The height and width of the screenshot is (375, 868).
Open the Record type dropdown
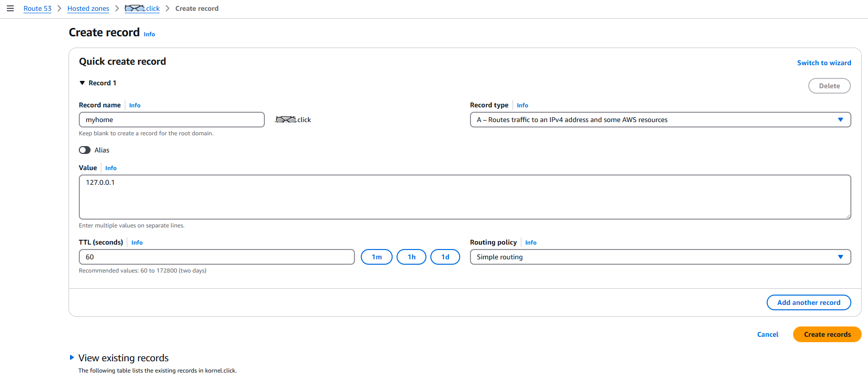660,120
